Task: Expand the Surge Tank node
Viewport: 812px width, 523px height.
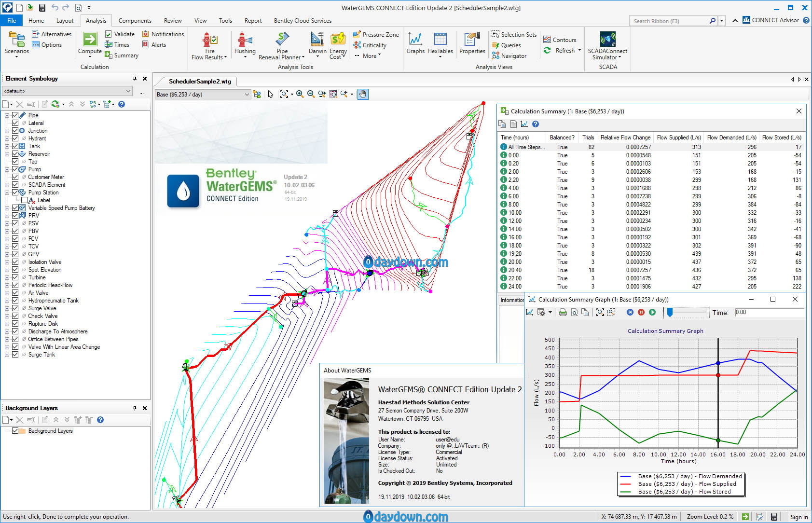Action: (7, 355)
